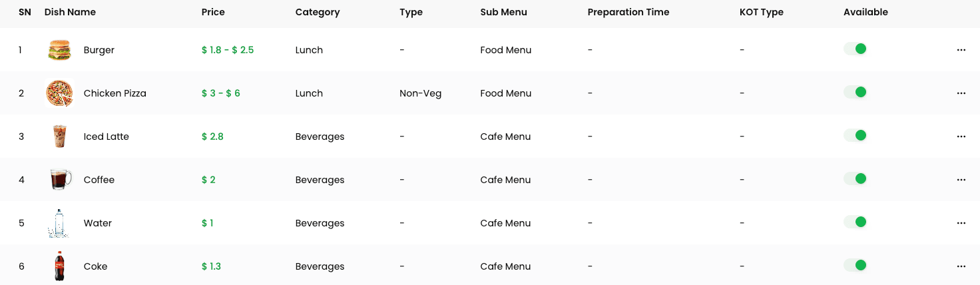Click the Coke bottle image
Image resolution: width=980 pixels, height=285 pixels.
[59, 266]
